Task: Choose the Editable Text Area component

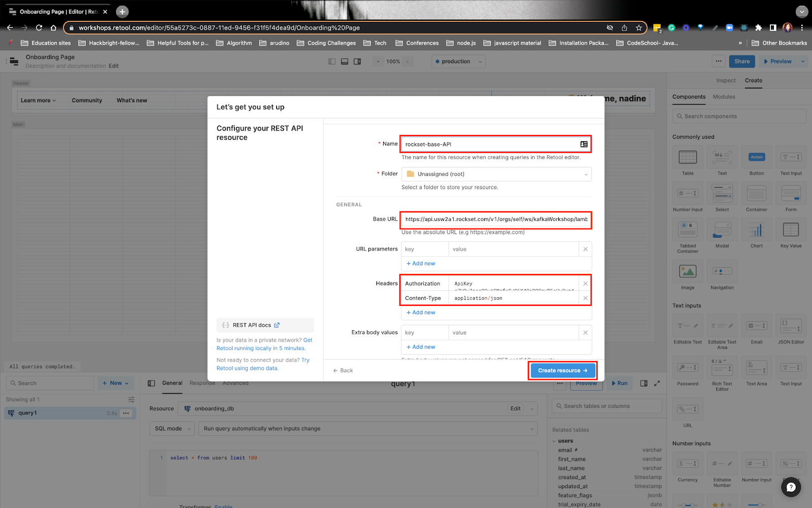Action: point(722,326)
